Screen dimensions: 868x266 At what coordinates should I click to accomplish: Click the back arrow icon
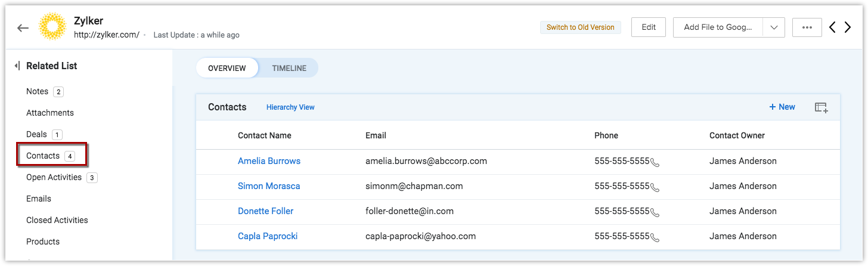click(23, 28)
